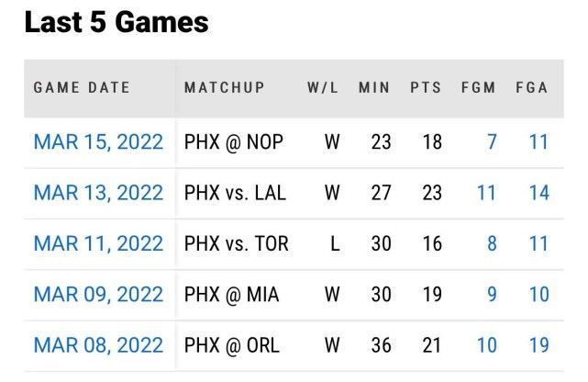Click FGM value 8 for PHX vs. TOR

coord(492,243)
